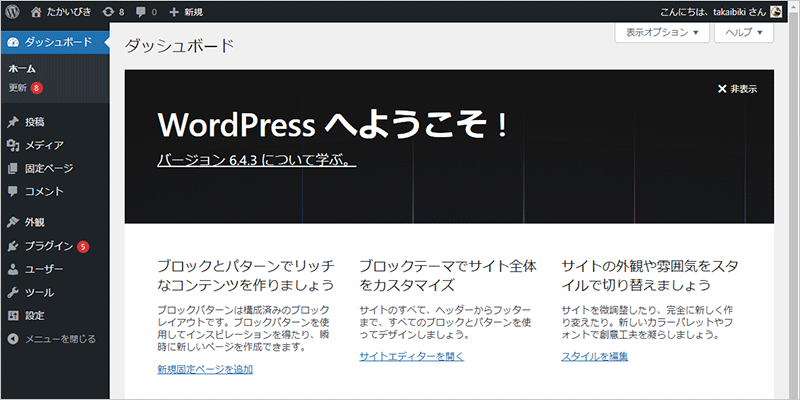The image size is (800, 400).
Task: Click the サイトエディターを開く link
Action: (x=412, y=357)
